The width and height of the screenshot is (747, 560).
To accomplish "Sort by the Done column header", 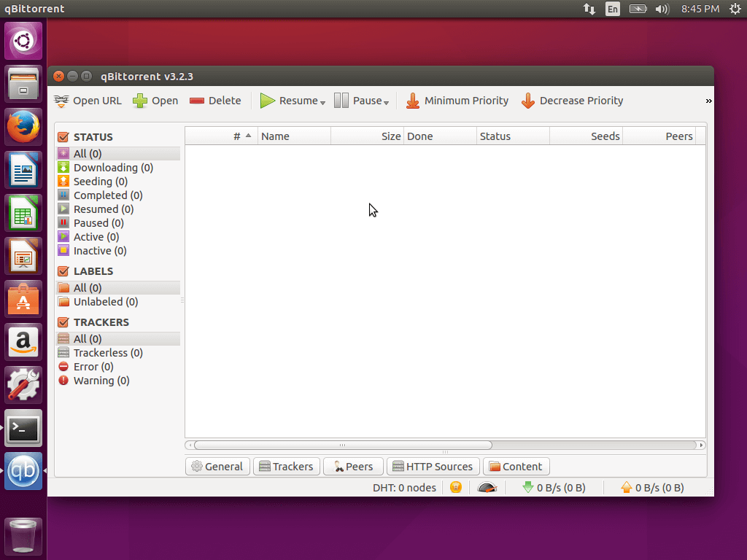I will (x=440, y=136).
